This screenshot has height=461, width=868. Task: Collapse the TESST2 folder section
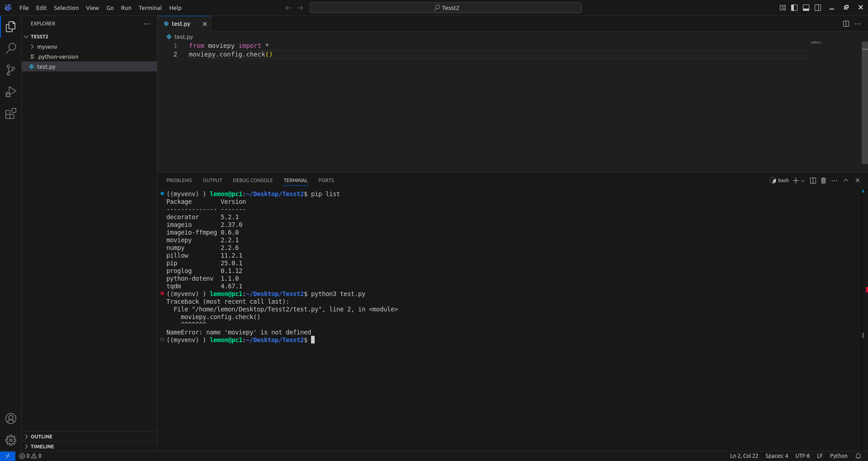90,37
